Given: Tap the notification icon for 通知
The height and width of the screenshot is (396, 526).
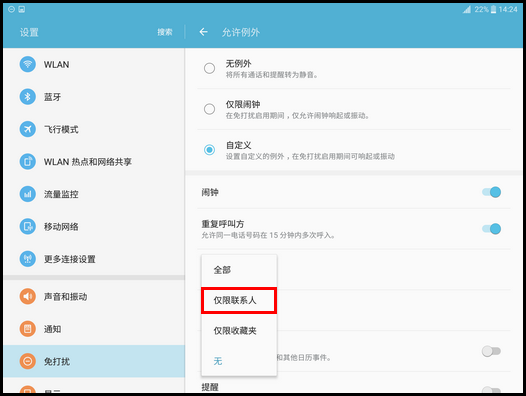Looking at the screenshot, I should [x=28, y=329].
